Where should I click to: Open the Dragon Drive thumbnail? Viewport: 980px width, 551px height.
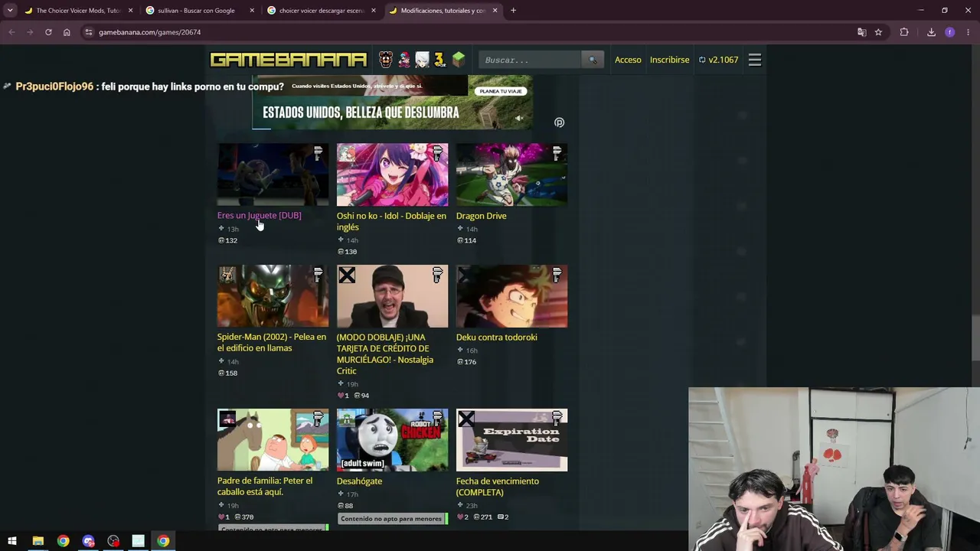pyautogui.click(x=511, y=174)
